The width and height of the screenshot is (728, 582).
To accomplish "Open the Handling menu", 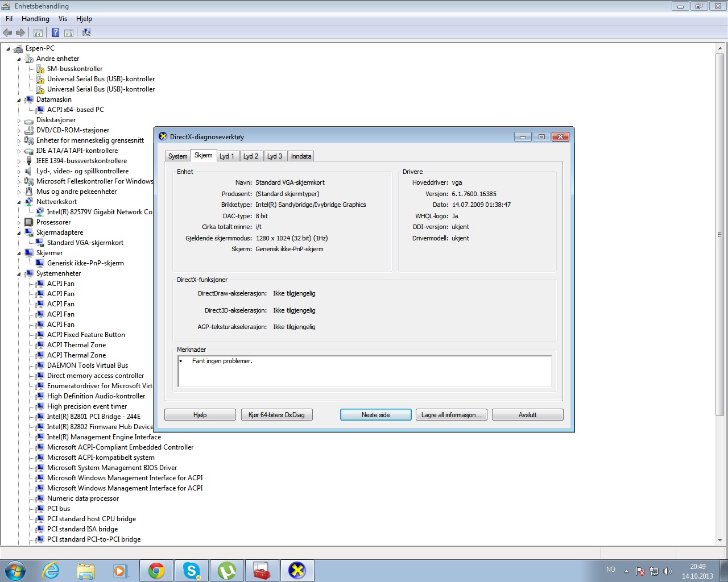I will tap(35, 19).
